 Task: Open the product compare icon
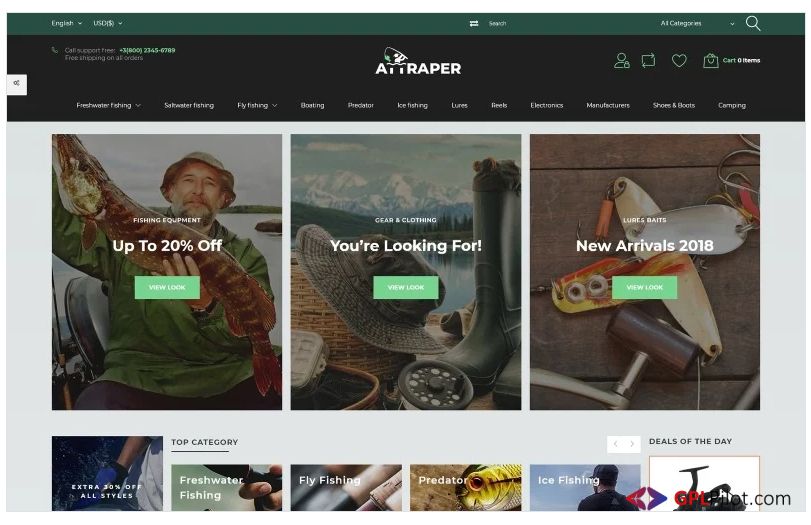coord(648,61)
